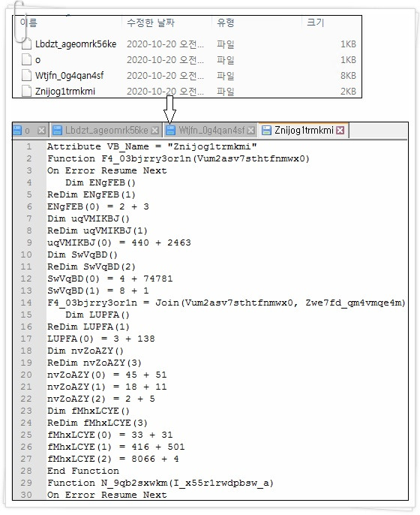Click the line Dim ENgFEB()

pyautogui.click(x=100, y=182)
